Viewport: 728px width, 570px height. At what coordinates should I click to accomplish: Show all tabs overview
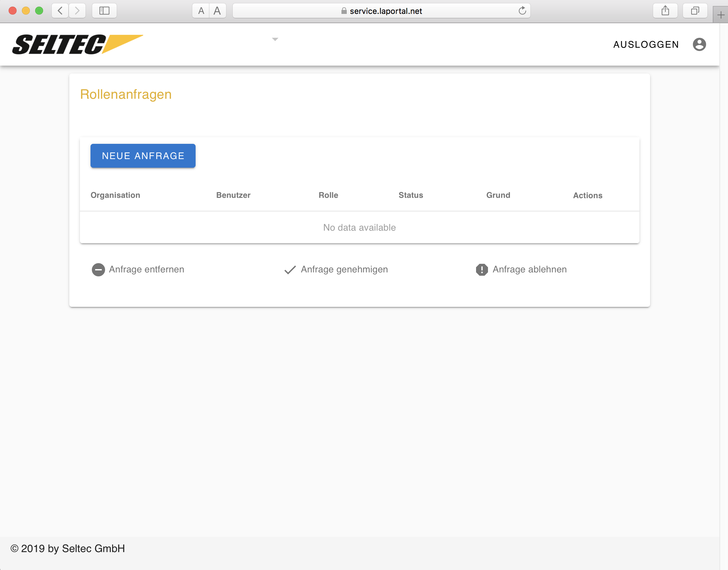click(x=695, y=11)
